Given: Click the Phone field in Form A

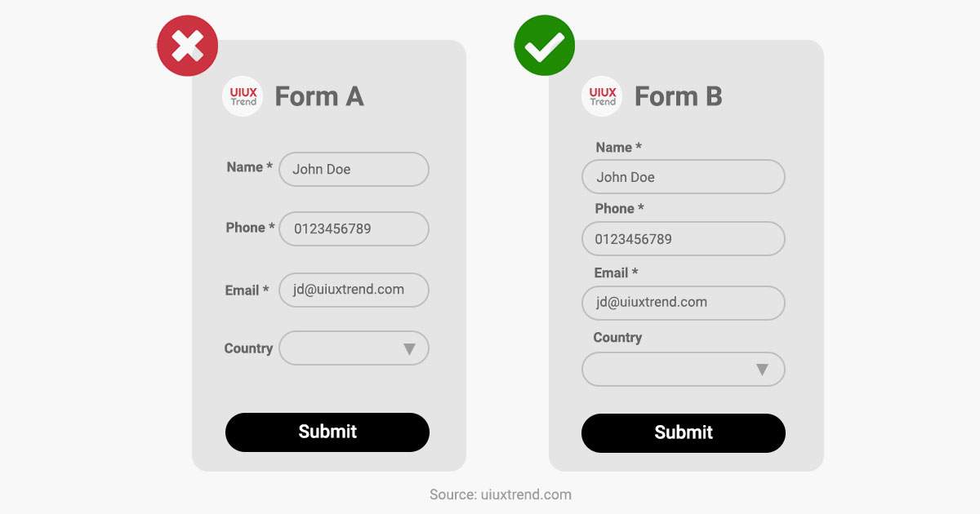Looking at the screenshot, I should [x=354, y=229].
